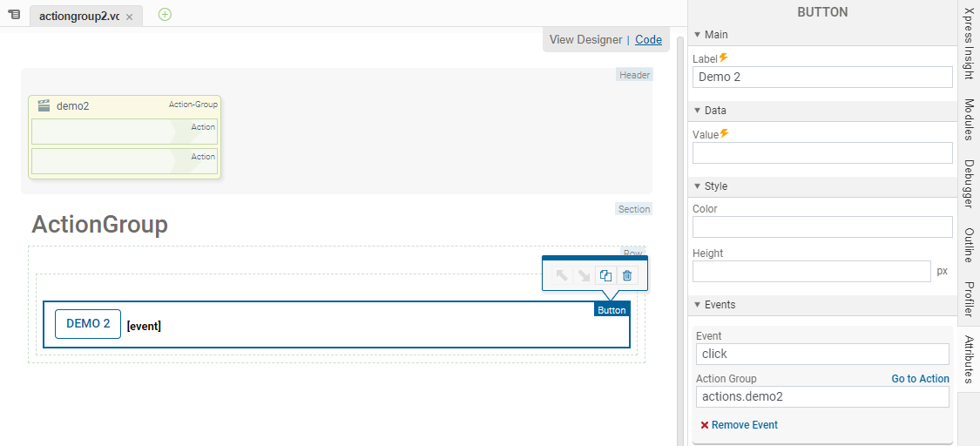The image size is (980, 446).
Task: Click the lightning bolt icon next to Value
Action: pos(725,134)
